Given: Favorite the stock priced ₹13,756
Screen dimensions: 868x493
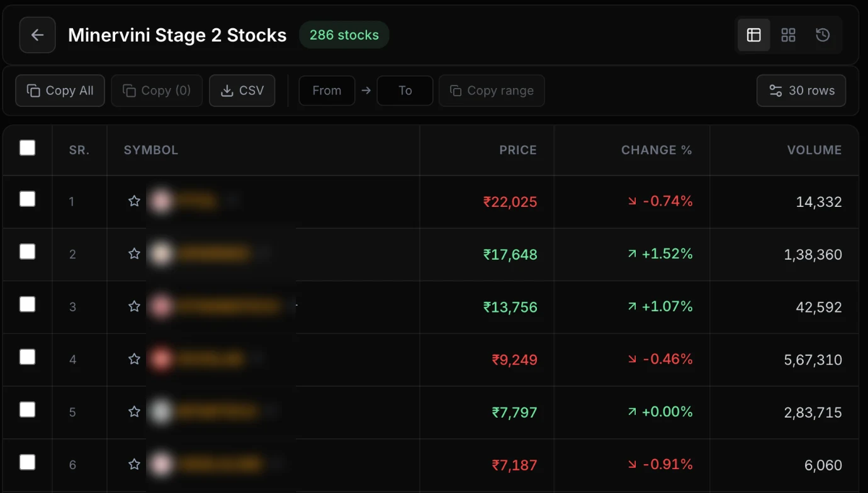Looking at the screenshot, I should [134, 307].
